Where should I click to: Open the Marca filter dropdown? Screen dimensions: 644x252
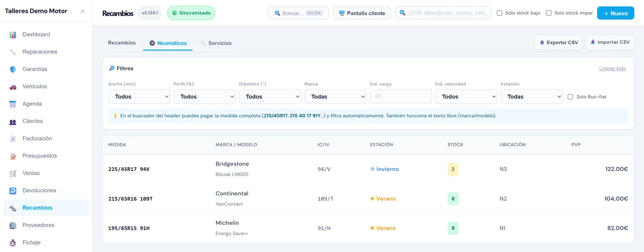(x=335, y=97)
